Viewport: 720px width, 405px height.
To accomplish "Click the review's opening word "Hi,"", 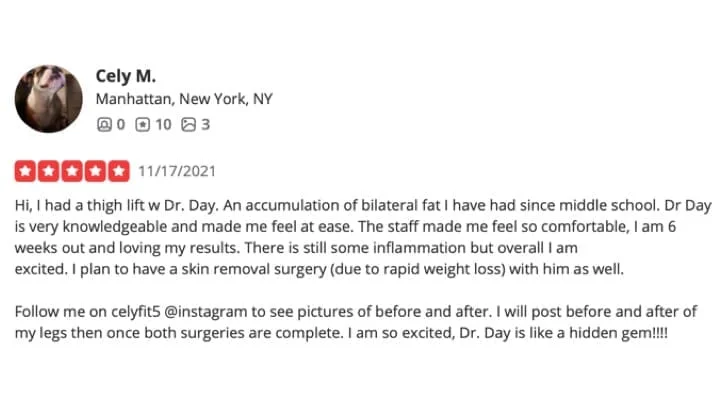I will pos(25,205).
